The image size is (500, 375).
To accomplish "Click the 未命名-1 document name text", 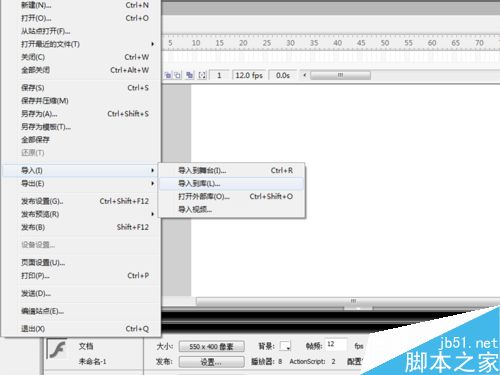I will [x=92, y=361].
